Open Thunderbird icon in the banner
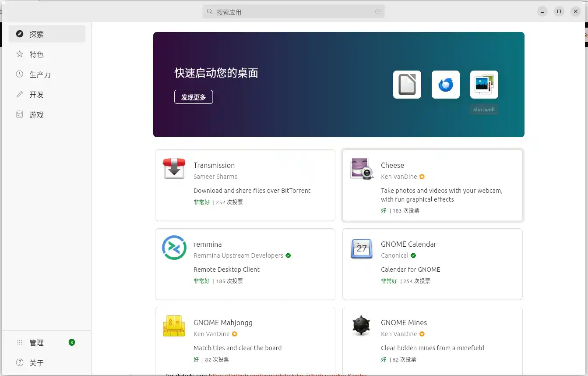Screen dimensions: 588x376 click(x=445, y=85)
